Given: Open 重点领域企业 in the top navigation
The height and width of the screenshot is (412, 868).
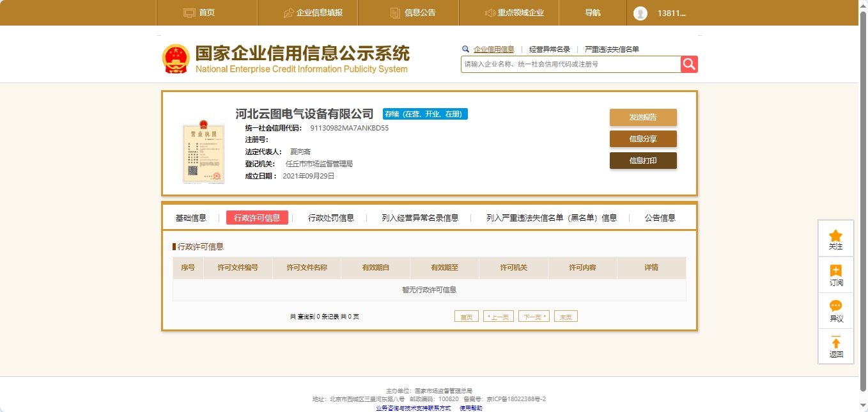Looking at the screenshot, I should [514, 13].
